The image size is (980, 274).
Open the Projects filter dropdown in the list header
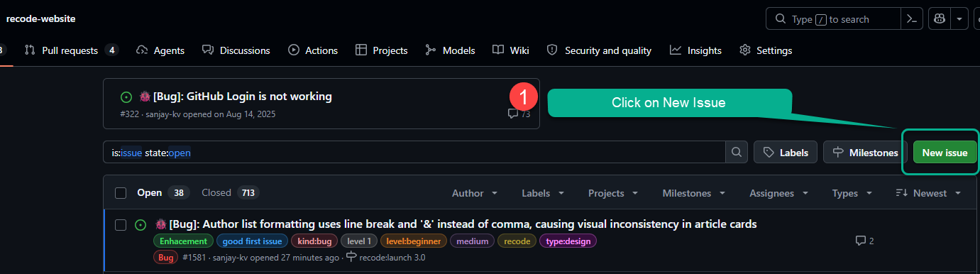612,193
